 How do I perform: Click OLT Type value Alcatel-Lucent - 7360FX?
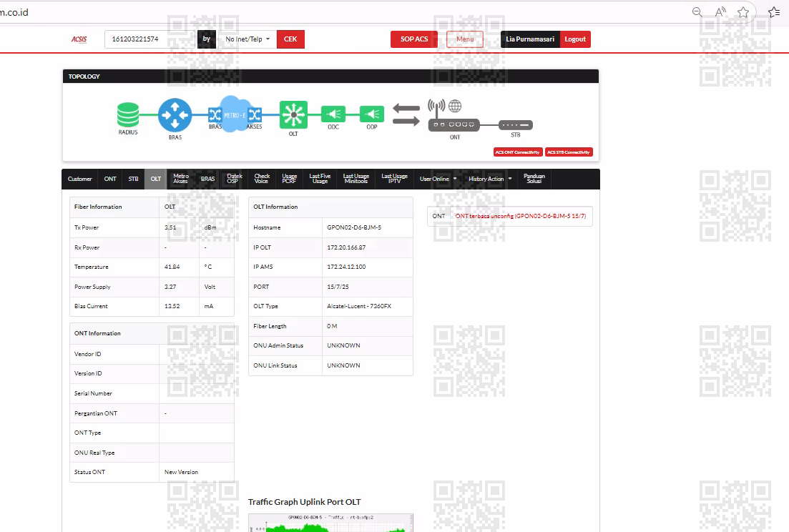point(359,306)
